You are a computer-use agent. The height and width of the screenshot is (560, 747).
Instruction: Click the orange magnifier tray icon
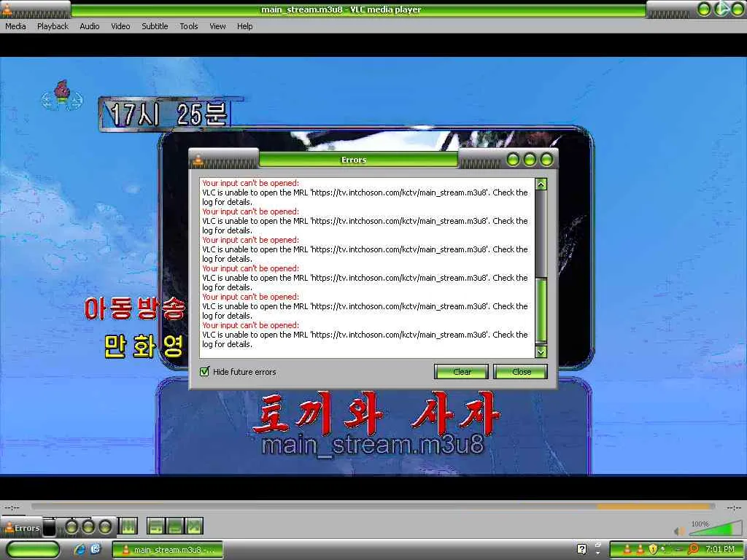(x=693, y=549)
